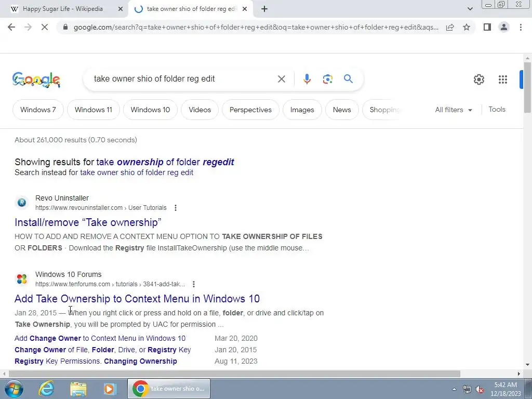Click the Chrome taskbar button
This screenshot has width=532, height=399.
coord(169,389)
